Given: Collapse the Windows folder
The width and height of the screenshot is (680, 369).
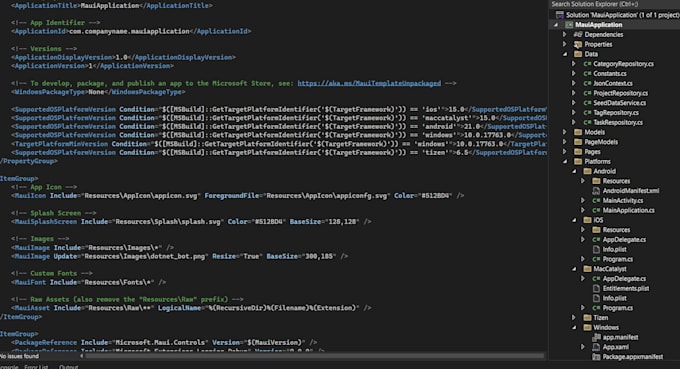Looking at the screenshot, I should pyautogui.click(x=574, y=327).
